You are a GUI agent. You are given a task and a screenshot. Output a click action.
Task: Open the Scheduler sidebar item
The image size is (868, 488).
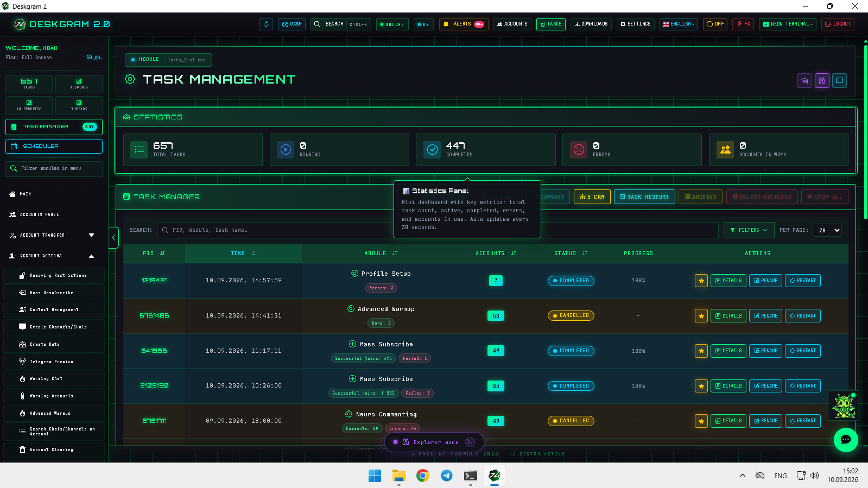[54, 147]
